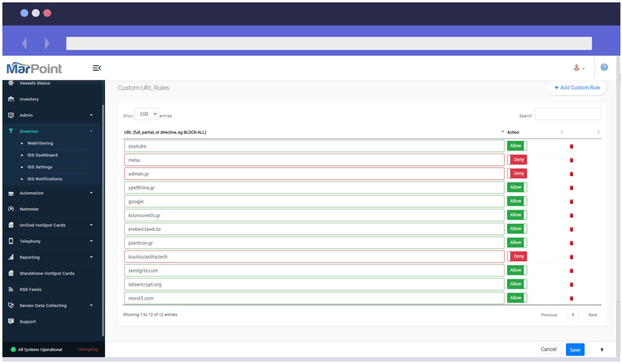Click the up-arrow back-to-top icon
Viewport: 622px width, 364px height.
(602, 349)
